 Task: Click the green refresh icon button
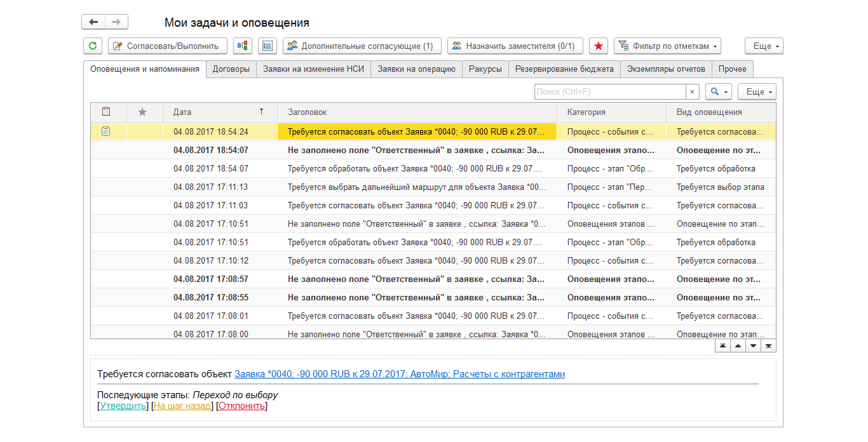pos(93,46)
